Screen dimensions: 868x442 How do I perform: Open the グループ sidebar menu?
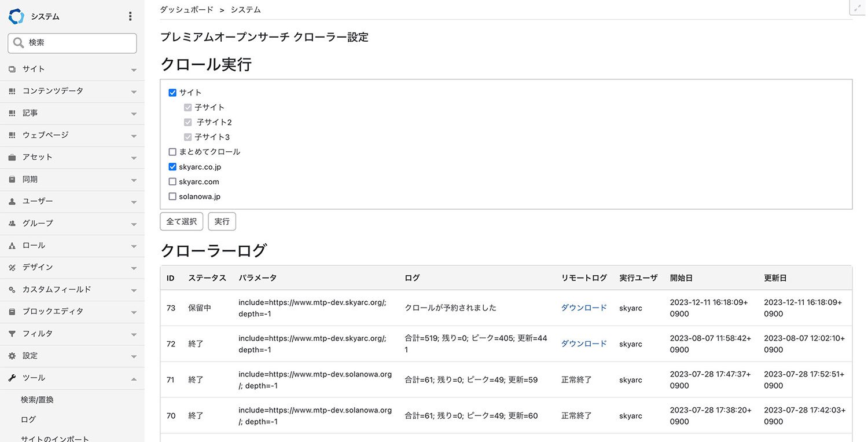point(72,223)
